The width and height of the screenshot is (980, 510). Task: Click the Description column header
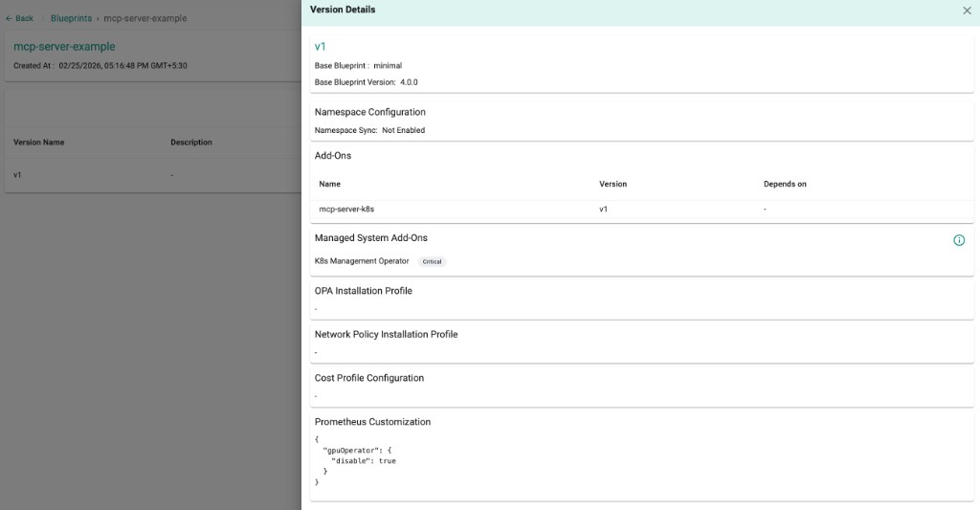[191, 143]
